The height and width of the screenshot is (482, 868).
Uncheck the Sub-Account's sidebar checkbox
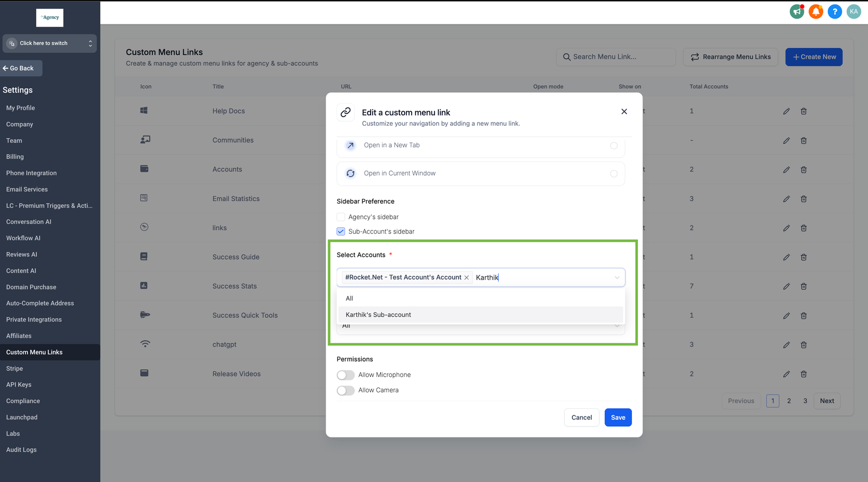click(x=341, y=232)
